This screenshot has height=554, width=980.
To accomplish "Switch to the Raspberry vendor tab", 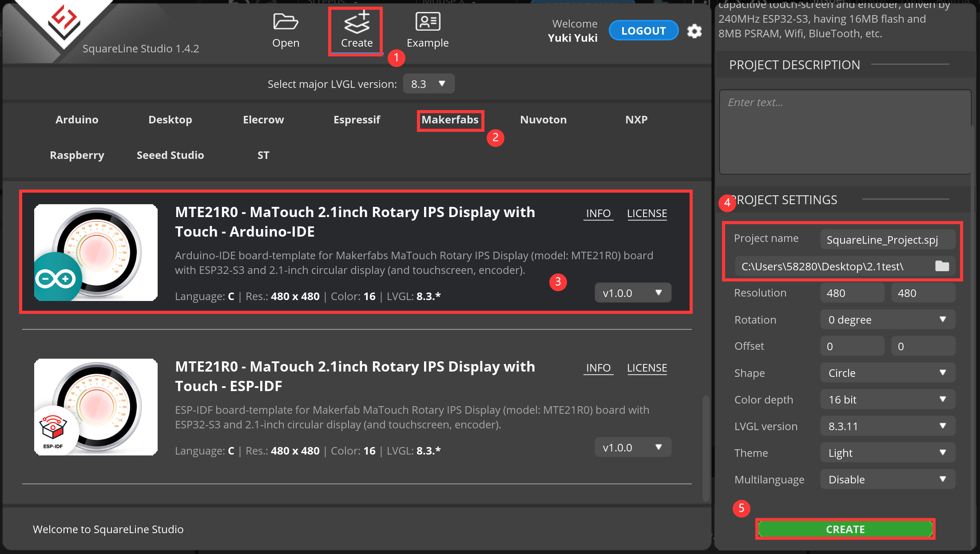I will 77,155.
